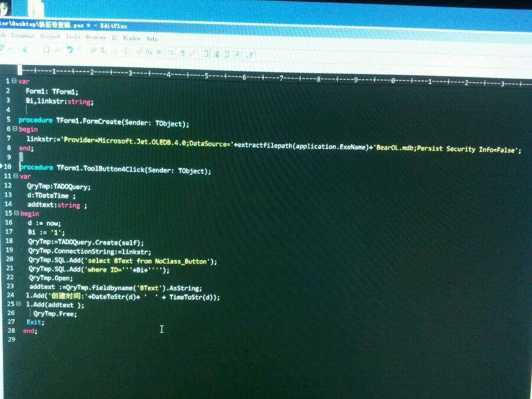Collapse the begin block at line 6
The height and width of the screenshot is (399, 532).
click(15, 129)
